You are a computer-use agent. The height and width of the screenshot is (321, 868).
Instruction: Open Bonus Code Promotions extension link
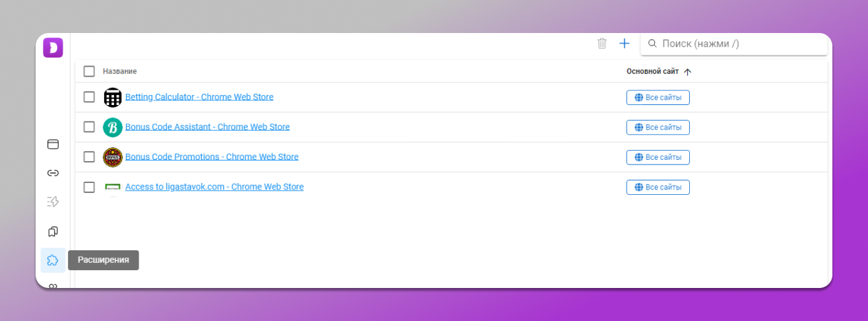click(x=212, y=157)
